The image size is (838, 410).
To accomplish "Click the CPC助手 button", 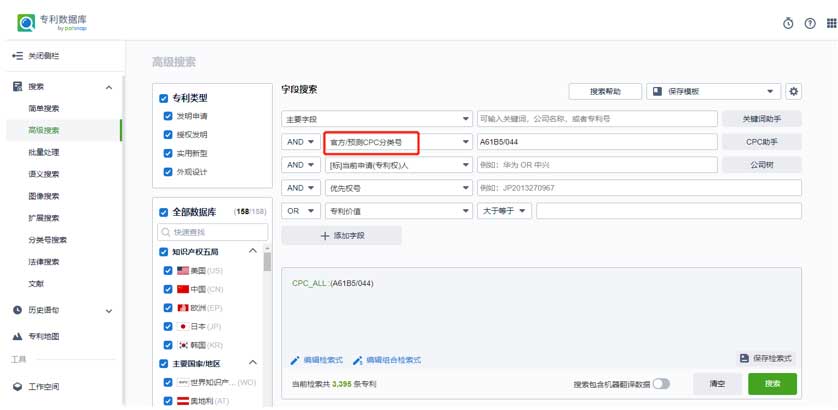I will [x=761, y=142].
